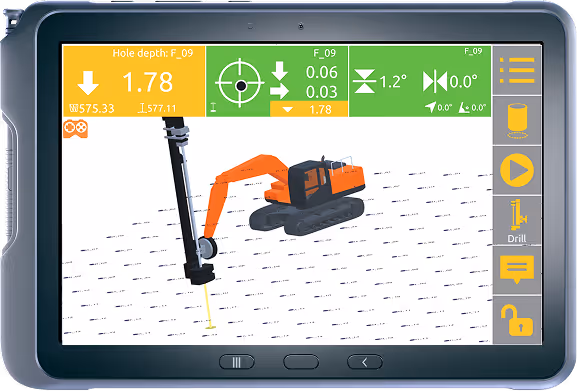Screen dimensions: 577x391
Task: Tap the small depth marker icon in green panel
Action: 213,108
